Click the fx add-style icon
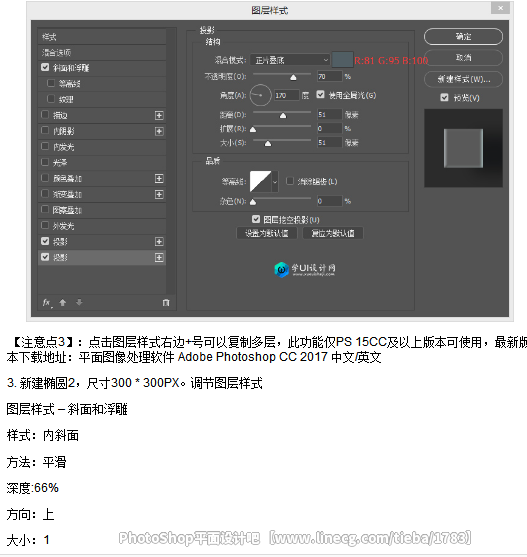Image resolution: width=527 pixels, height=557 pixels. 47,303
